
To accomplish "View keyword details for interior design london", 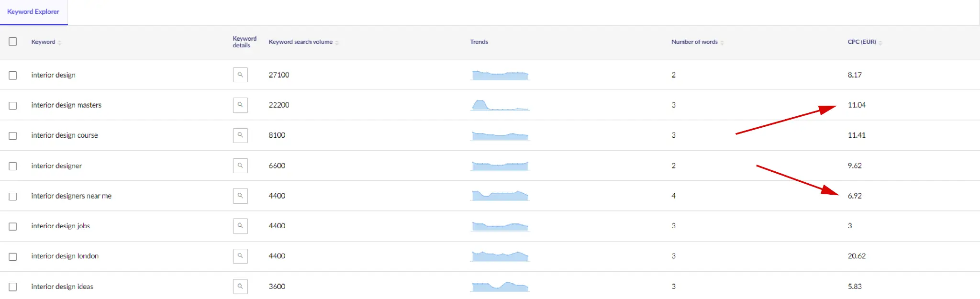I will [240, 256].
